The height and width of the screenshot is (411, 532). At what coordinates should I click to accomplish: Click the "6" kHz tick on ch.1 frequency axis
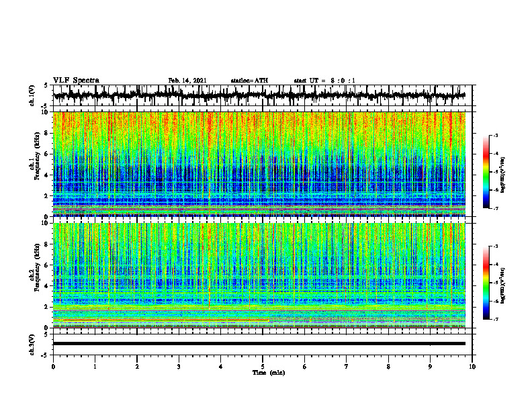click(x=46, y=154)
